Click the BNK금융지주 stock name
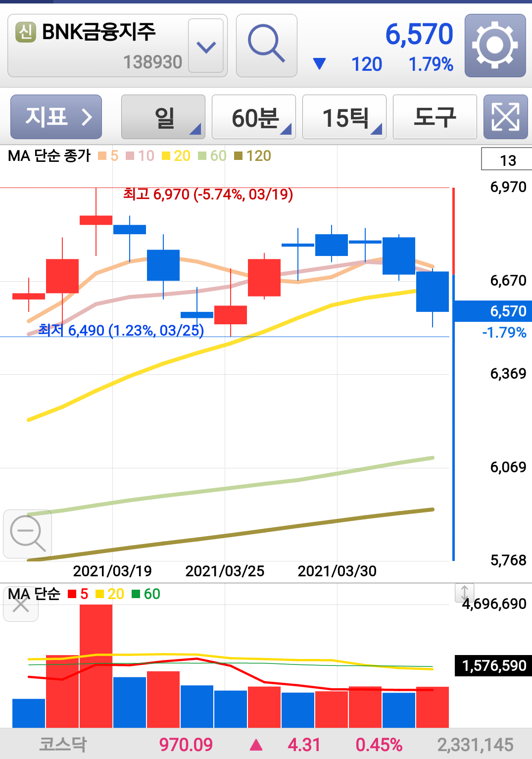Image resolution: width=532 pixels, height=759 pixels. [x=99, y=32]
